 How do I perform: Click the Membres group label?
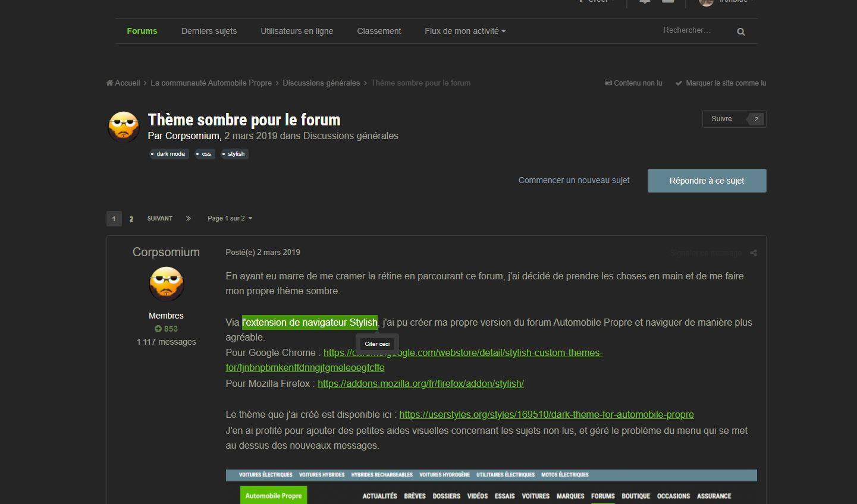(166, 316)
